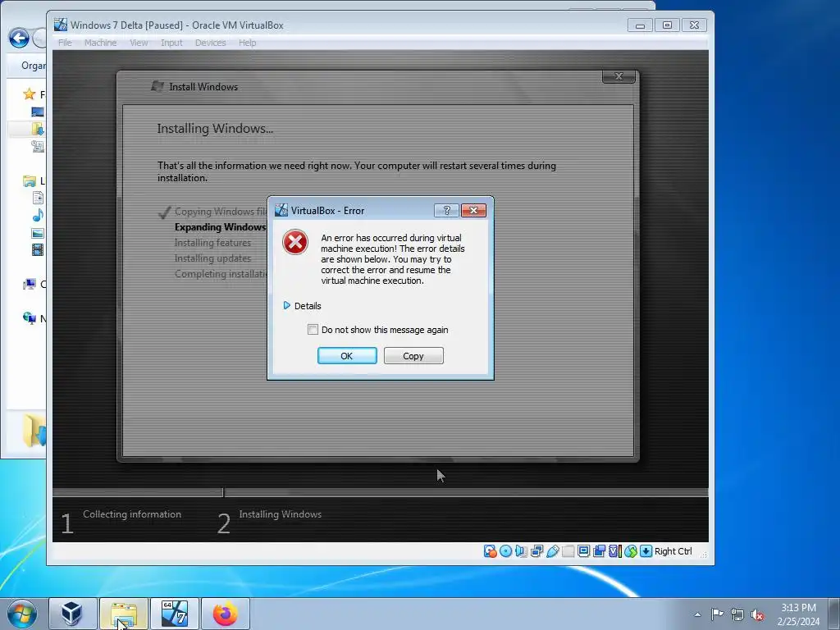Open the Machine menu

pyautogui.click(x=100, y=43)
